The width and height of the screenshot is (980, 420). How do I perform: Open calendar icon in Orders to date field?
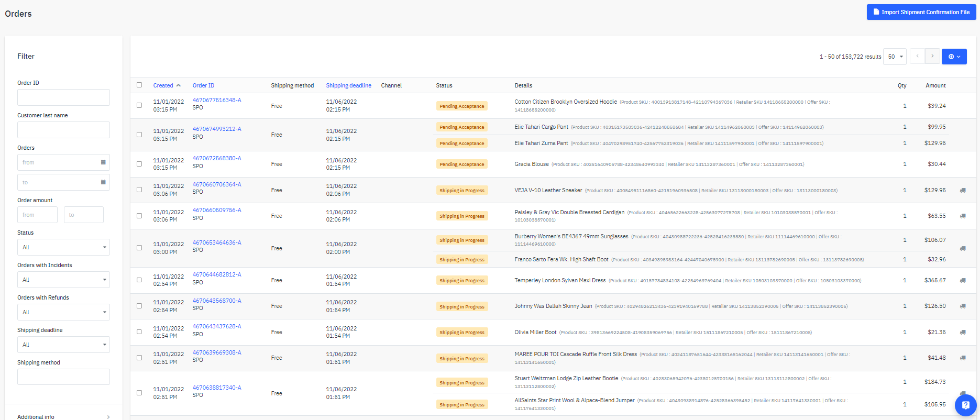click(x=103, y=182)
